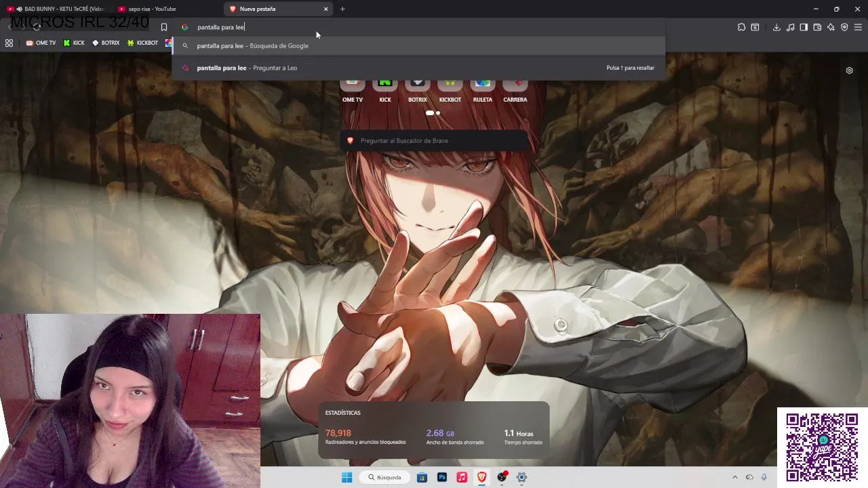Open new tab page customize gear

tap(849, 70)
